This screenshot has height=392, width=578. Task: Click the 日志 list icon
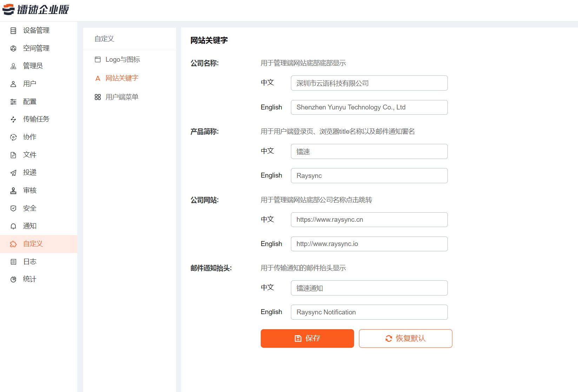pyautogui.click(x=13, y=262)
